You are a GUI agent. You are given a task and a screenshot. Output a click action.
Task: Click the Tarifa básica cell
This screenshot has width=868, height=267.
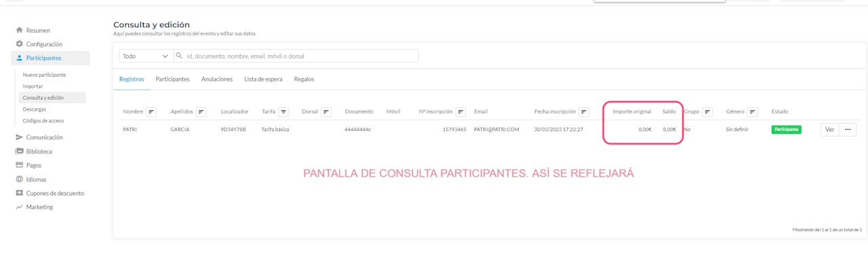275,130
